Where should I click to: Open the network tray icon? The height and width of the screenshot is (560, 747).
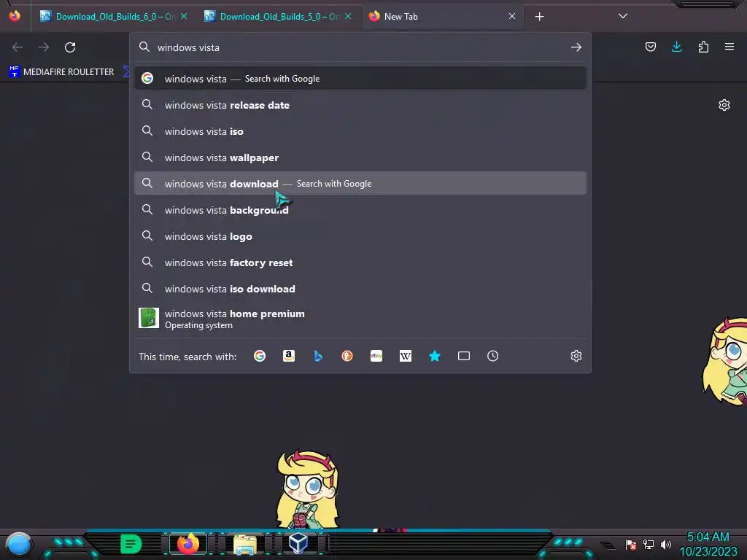point(649,545)
